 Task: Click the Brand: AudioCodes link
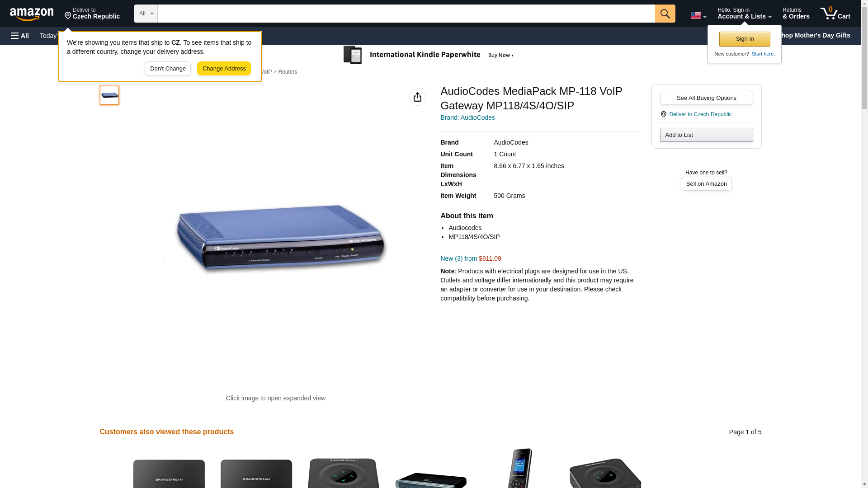point(467,117)
